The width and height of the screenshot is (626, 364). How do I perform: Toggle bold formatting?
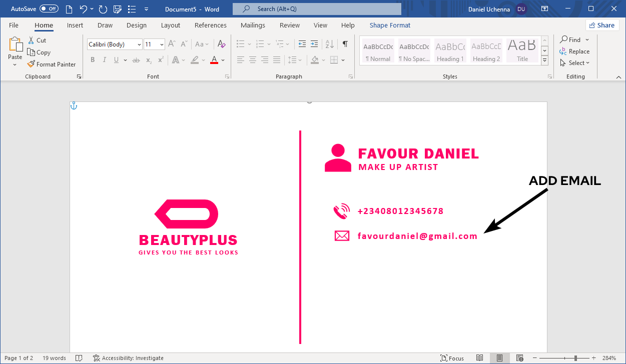coord(93,59)
